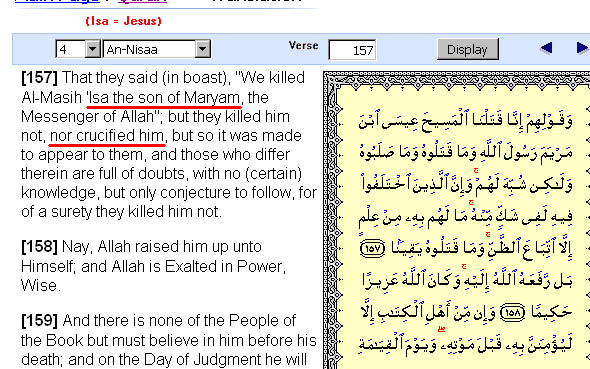Click the '(Isa = Jesus)' red note
This screenshot has width=590, height=369.
tap(123, 21)
